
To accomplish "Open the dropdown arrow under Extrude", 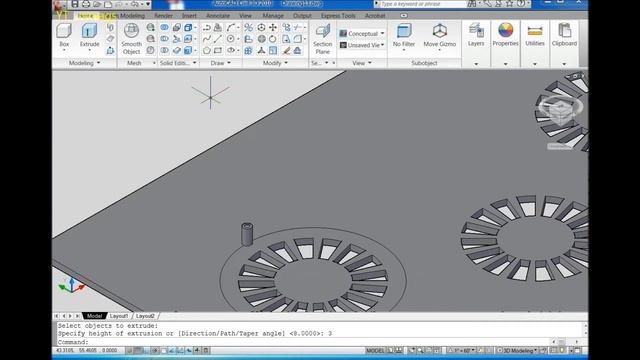I will (89, 50).
